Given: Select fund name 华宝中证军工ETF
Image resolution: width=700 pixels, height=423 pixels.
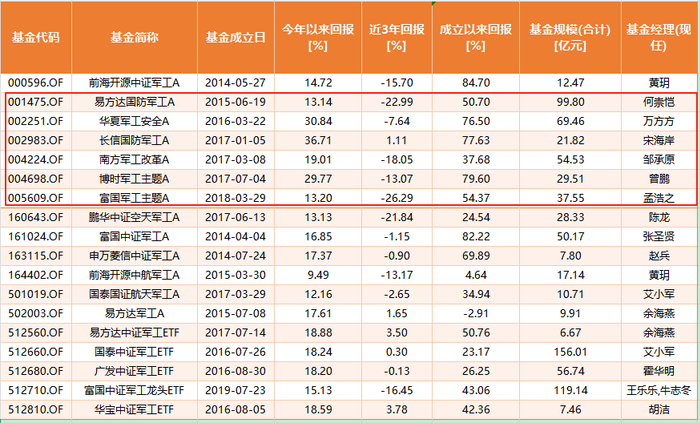Looking at the screenshot, I should point(134,410).
